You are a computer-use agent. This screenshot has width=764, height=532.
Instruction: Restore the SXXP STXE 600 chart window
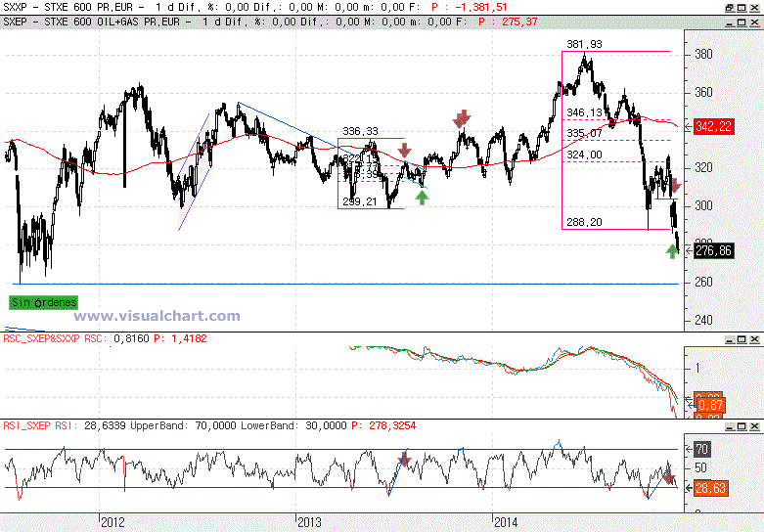(730, 7)
